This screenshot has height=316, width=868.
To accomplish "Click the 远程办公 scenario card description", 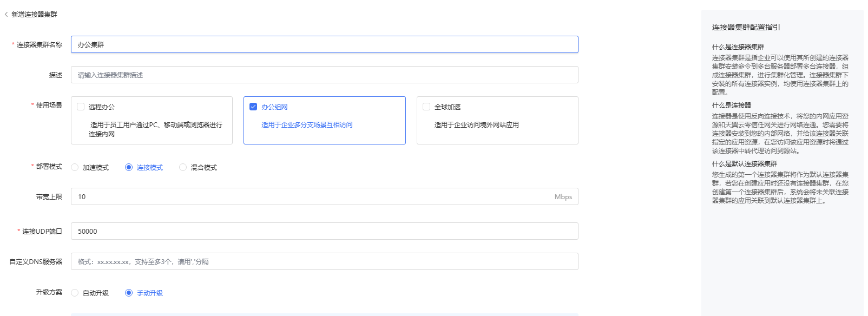I will click(x=155, y=129).
